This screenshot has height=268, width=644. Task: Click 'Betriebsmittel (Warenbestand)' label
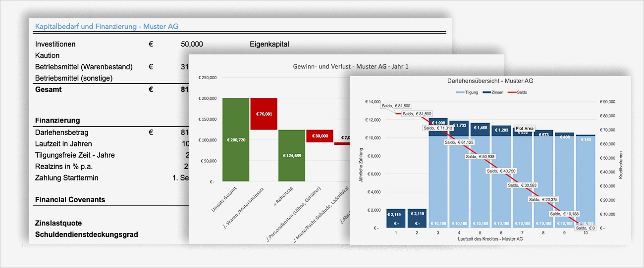click(x=84, y=67)
